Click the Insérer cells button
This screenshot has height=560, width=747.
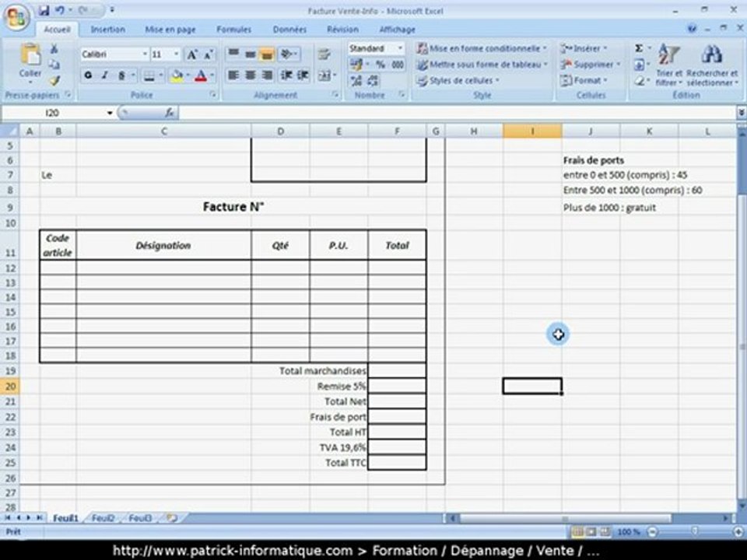click(x=584, y=48)
